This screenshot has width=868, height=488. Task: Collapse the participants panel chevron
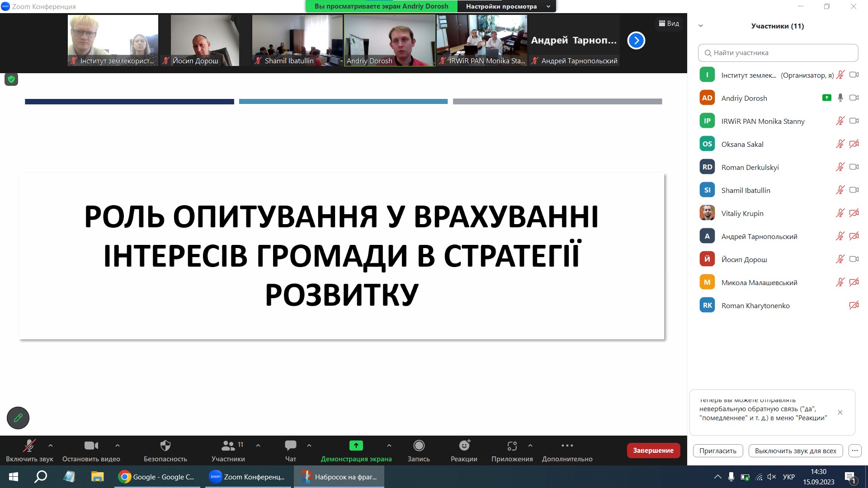tap(701, 26)
